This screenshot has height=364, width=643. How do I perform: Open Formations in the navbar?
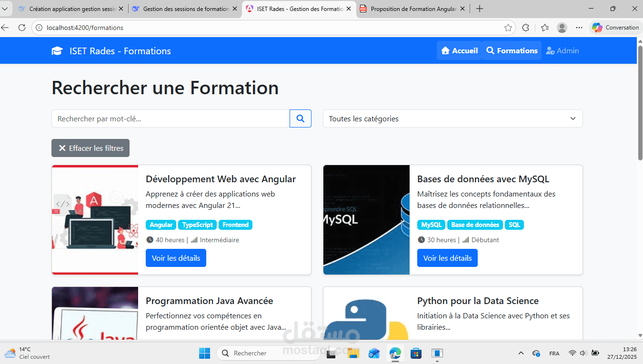pyautogui.click(x=512, y=50)
